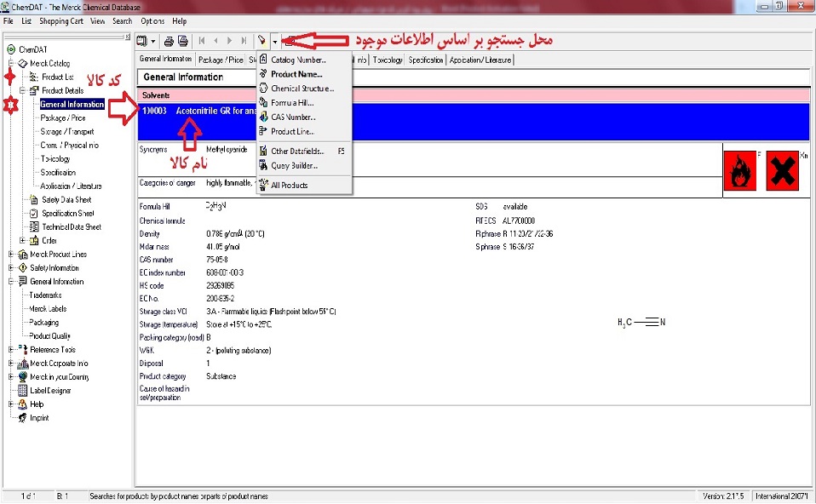Go to the next record

229,41
